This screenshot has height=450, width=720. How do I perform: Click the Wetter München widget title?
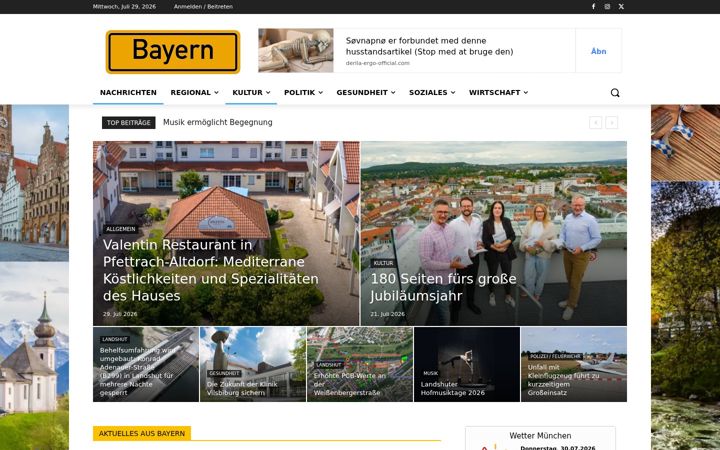pyautogui.click(x=540, y=436)
